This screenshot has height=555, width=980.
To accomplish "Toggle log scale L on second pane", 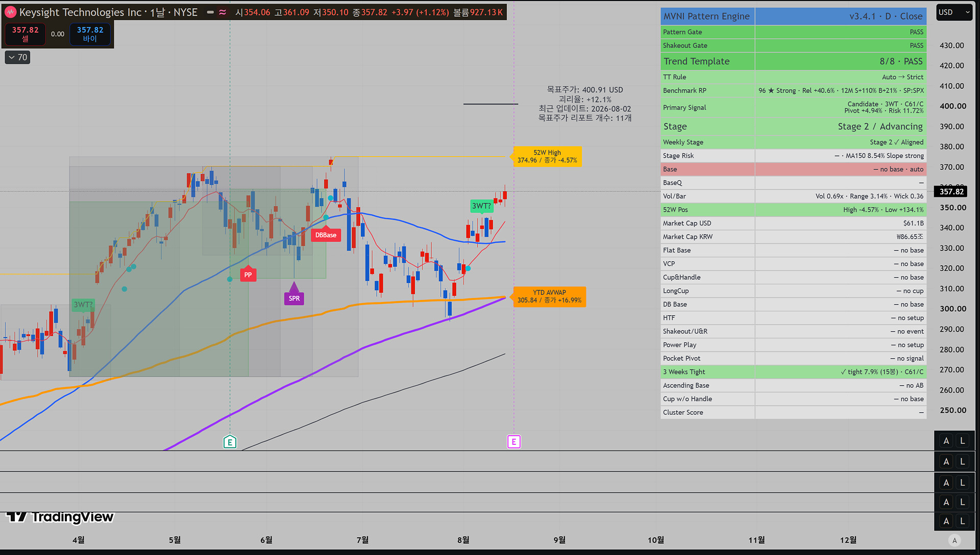I will 963,462.
